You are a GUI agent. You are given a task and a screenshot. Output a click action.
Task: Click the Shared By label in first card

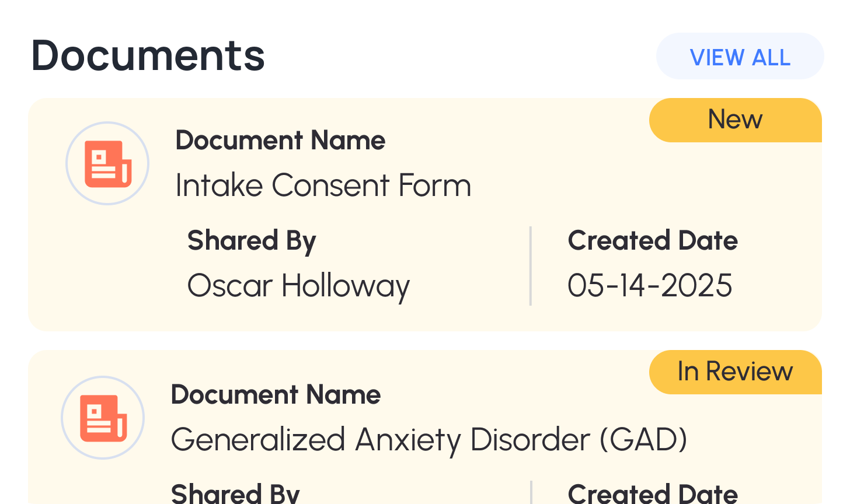point(252,241)
